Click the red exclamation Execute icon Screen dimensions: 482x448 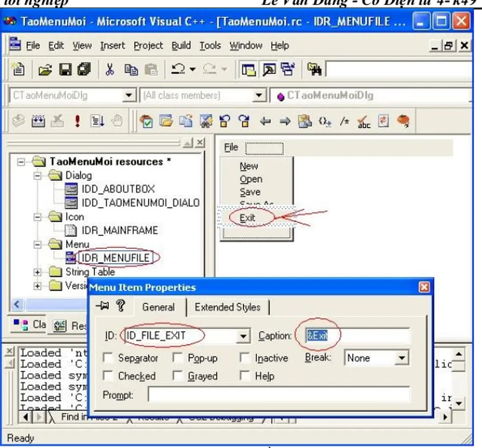(x=78, y=121)
